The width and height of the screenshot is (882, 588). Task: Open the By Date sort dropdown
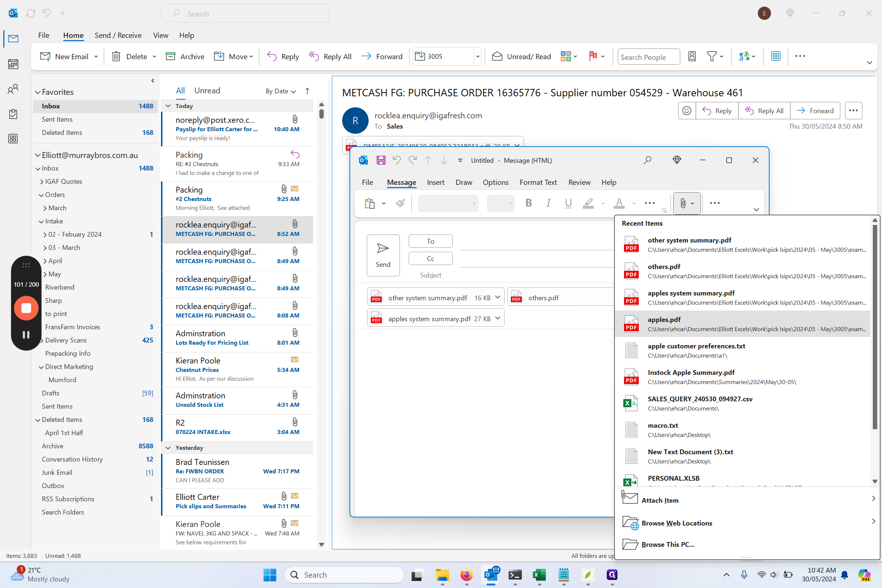[x=280, y=91]
